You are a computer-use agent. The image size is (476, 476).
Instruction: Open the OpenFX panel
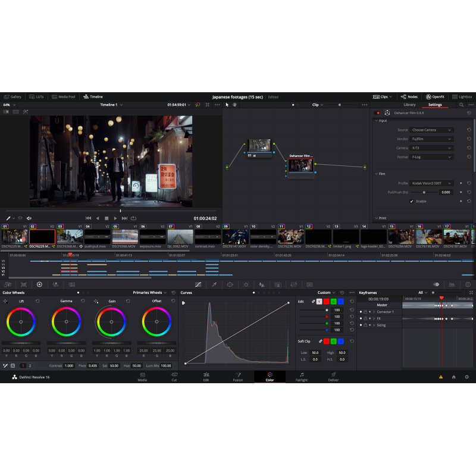pos(435,96)
